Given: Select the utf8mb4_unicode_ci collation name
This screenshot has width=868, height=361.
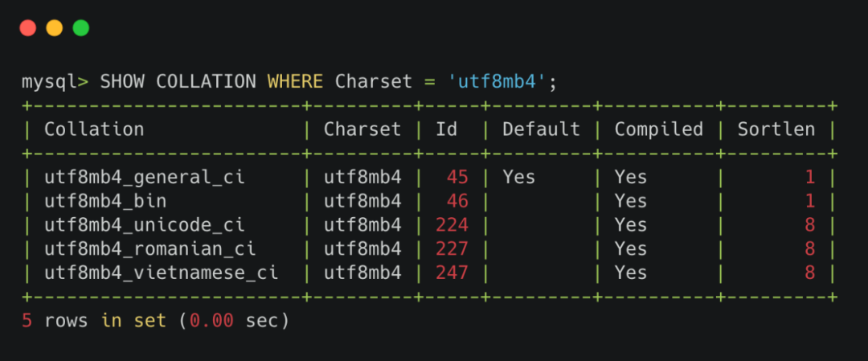Looking at the screenshot, I should (x=145, y=225).
